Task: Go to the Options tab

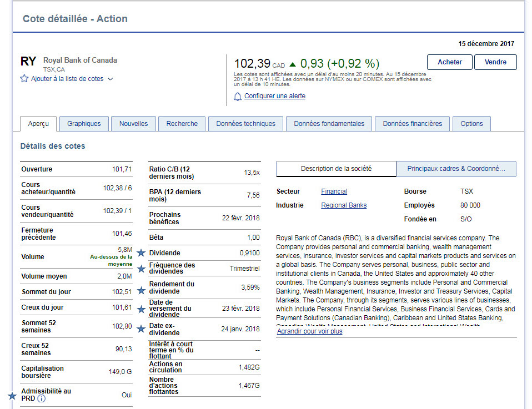Action: 471,124
